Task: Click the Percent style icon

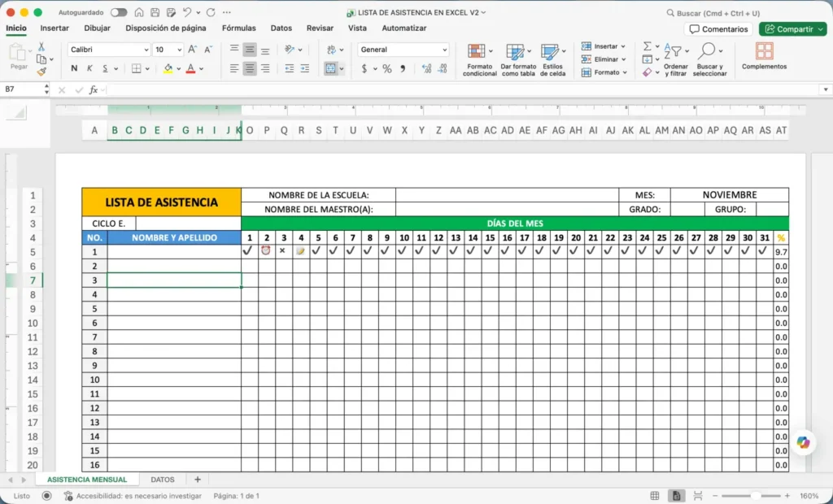Action: click(x=386, y=68)
